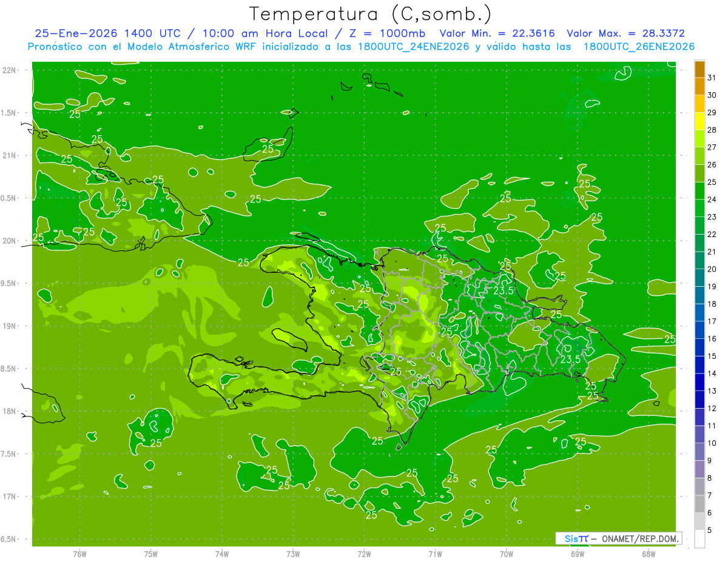Viewport: 728px width, 562px height.
Task: Click the 22N latitude axis label
Action: 10,70
